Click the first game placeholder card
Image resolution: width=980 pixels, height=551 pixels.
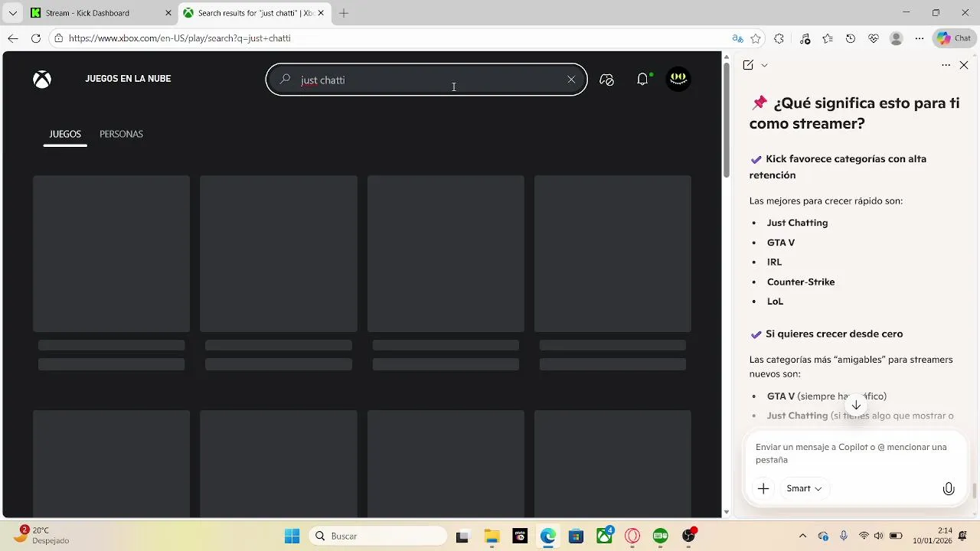111,253
